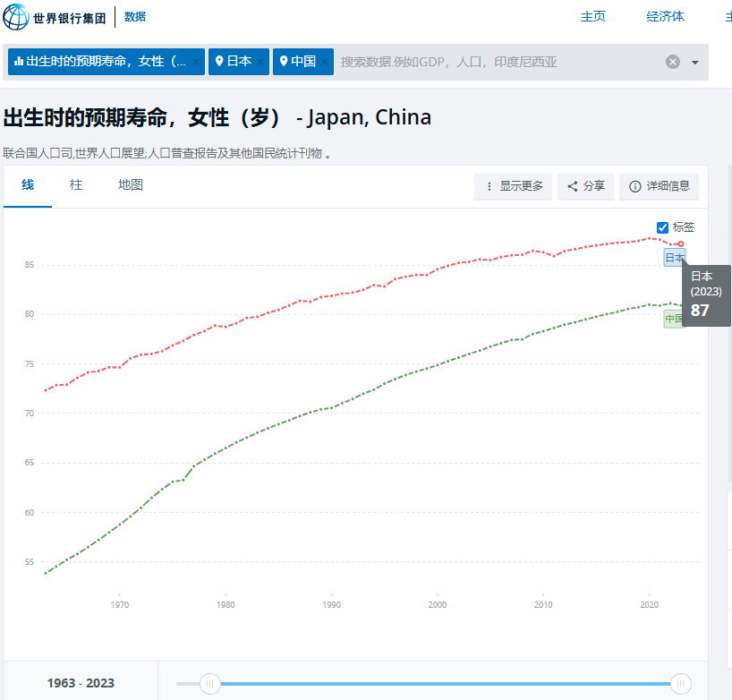732x700 pixels.
Task: Go to the 主页 link
Action: pyautogui.click(x=593, y=16)
